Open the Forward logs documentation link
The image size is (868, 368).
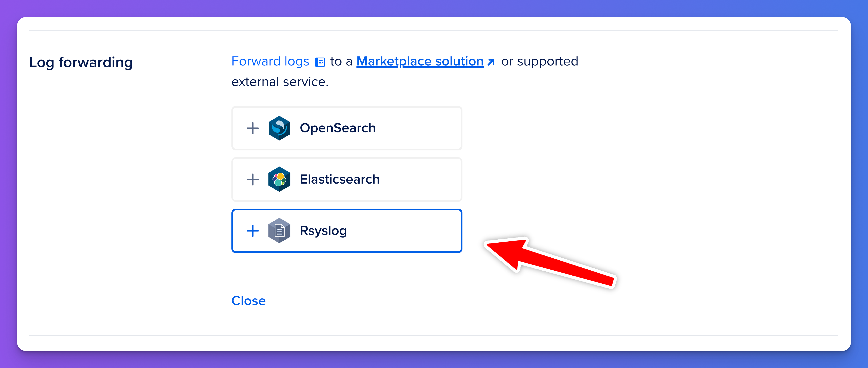270,61
